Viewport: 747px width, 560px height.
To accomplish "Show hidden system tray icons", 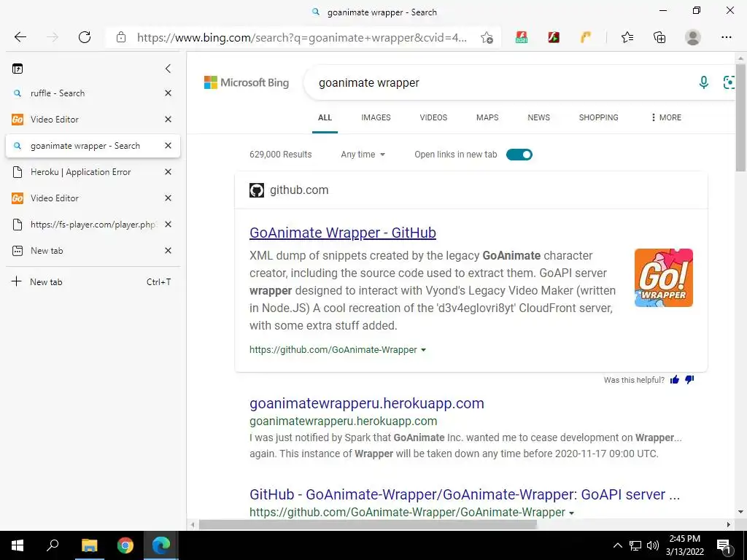I will pyautogui.click(x=617, y=545).
